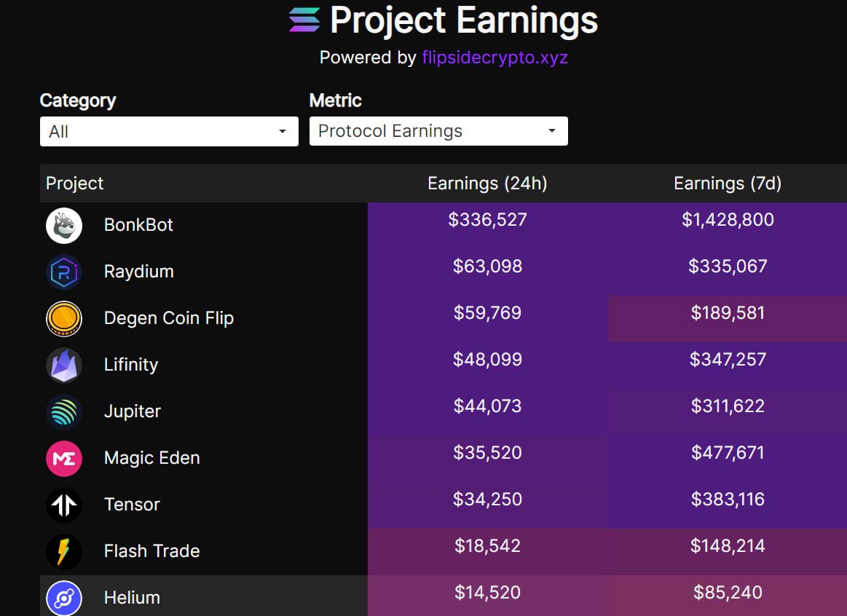Image resolution: width=847 pixels, height=616 pixels.
Task: Open the Metric dropdown showing Protocol Earnings
Action: (438, 131)
